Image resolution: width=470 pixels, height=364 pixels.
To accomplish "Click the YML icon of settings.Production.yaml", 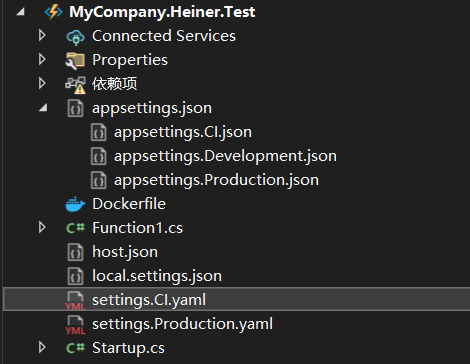I will coord(75,325).
